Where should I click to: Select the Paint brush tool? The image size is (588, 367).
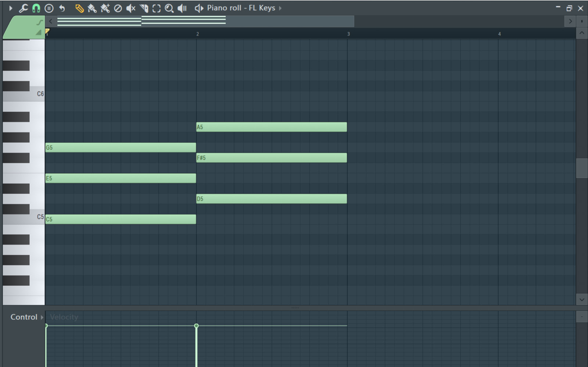point(92,8)
